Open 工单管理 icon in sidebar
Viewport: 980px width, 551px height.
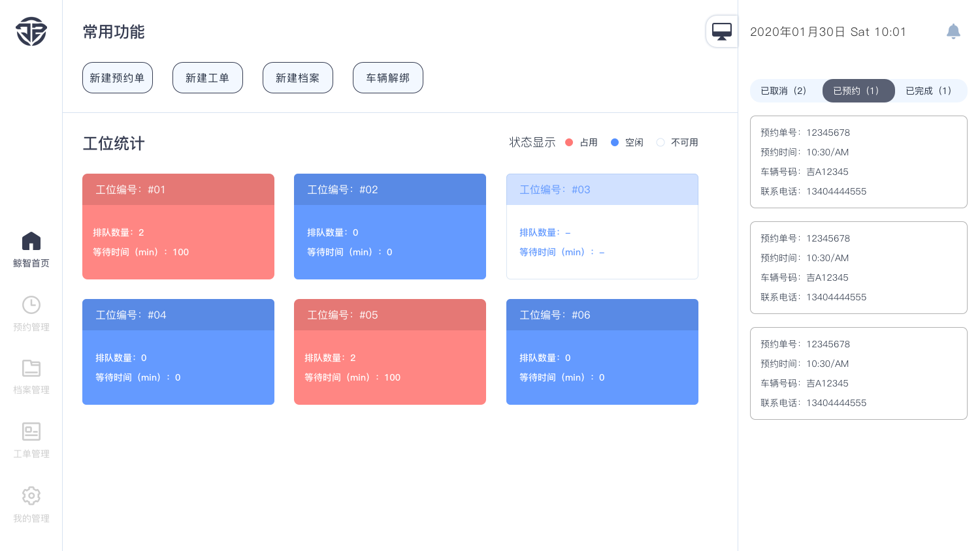[31, 432]
